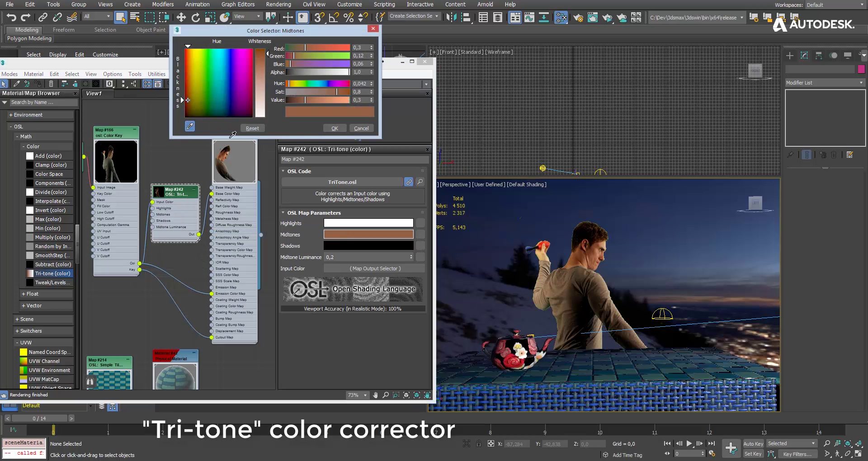Click the Shadows black color swatch
Viewport: 868px width, 461px height.
[368, 245]
